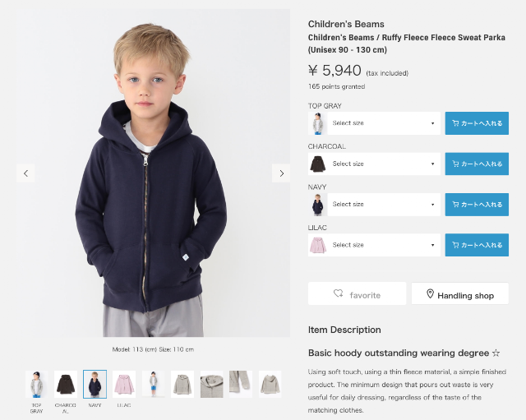Select the TOP GRAY color thumbnail
526x420 pixels.
click(x=36, y=384)
